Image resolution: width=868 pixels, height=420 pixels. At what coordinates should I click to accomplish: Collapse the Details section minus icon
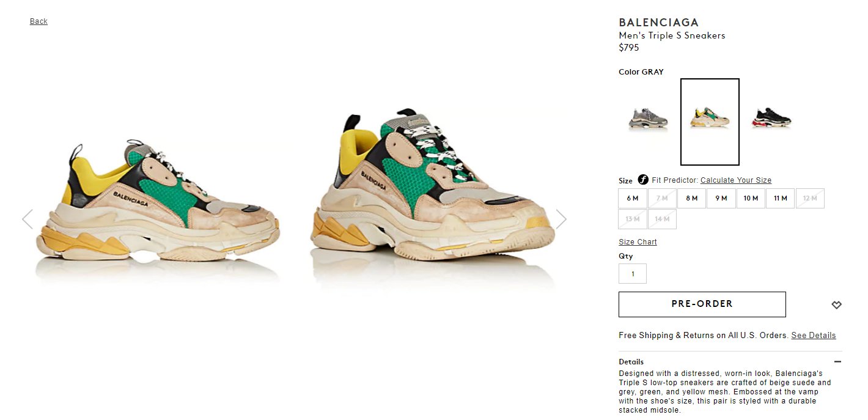click(x=837, y=361)
